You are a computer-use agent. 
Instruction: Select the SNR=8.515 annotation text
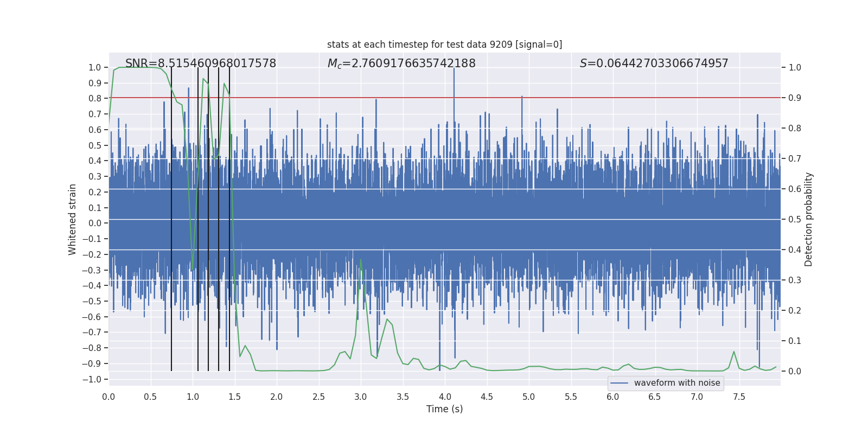pos(201,63)
